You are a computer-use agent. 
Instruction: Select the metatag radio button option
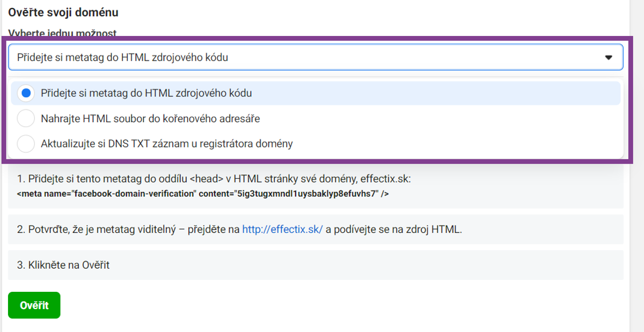click(x=26, y=93)
